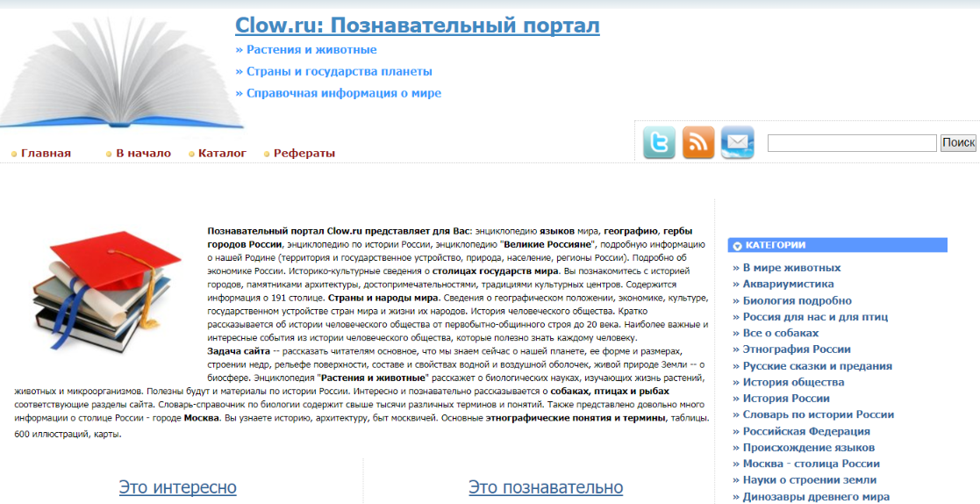
Task: Open the Это интересно heading link
Action: pos(177,487)
